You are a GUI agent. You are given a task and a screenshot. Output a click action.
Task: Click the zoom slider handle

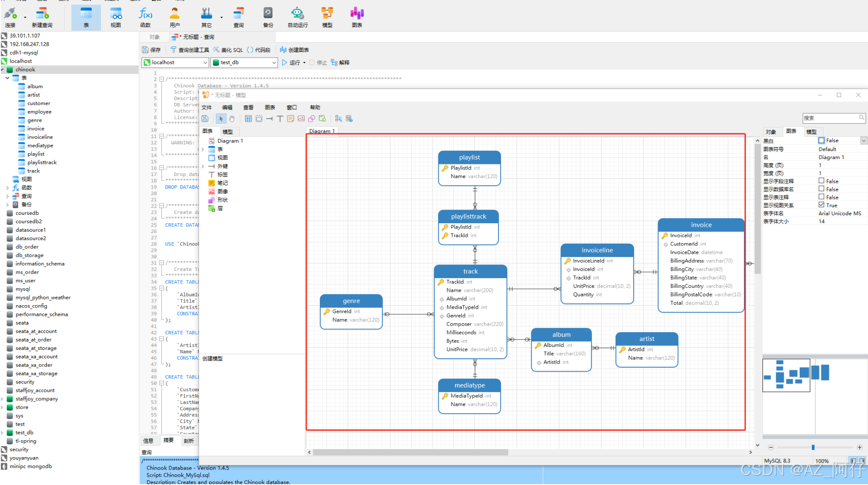pos(813,447)
